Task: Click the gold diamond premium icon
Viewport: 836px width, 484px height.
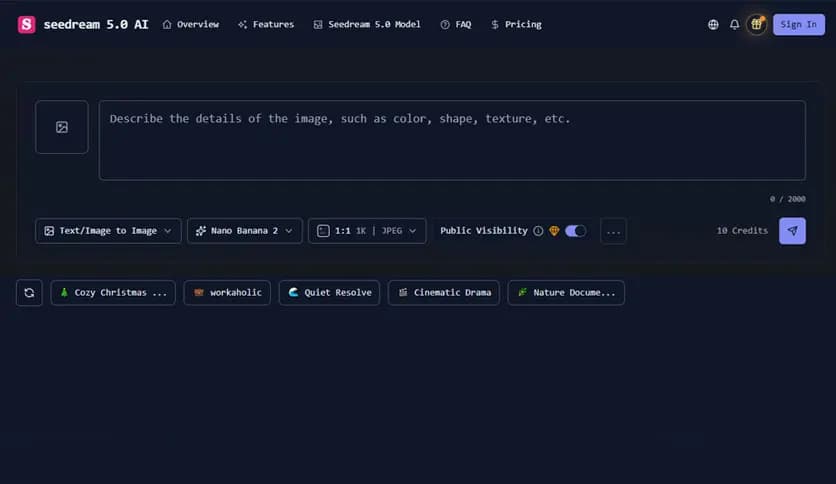Action: 554,231
